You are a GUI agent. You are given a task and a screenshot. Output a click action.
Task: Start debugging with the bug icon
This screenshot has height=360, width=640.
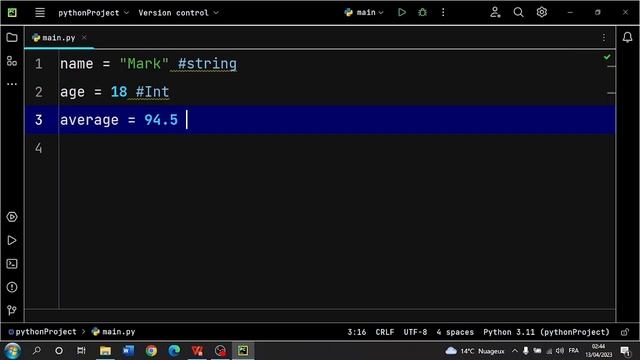pos(422,12)
